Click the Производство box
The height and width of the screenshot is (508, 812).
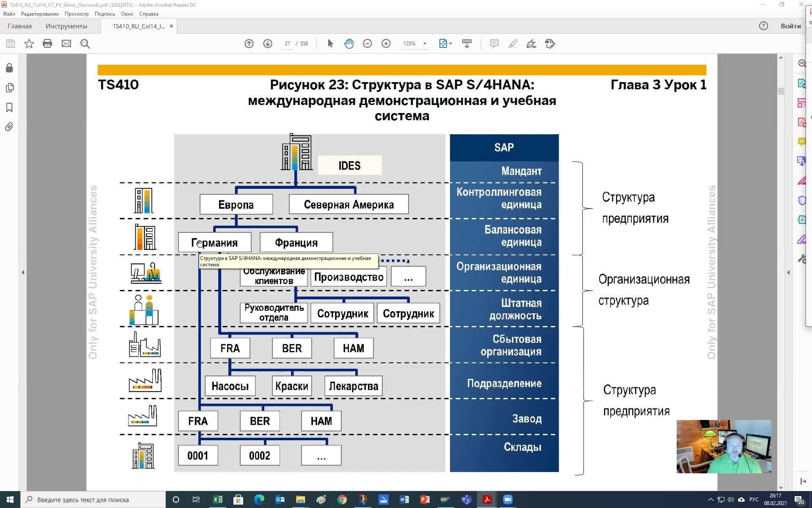tap(349, 277)
